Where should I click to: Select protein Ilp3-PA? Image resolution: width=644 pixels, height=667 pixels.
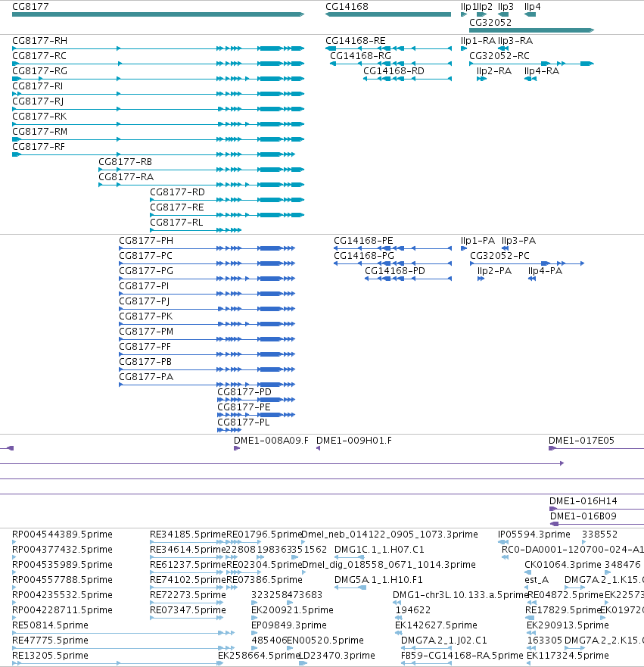coord(518,241)
